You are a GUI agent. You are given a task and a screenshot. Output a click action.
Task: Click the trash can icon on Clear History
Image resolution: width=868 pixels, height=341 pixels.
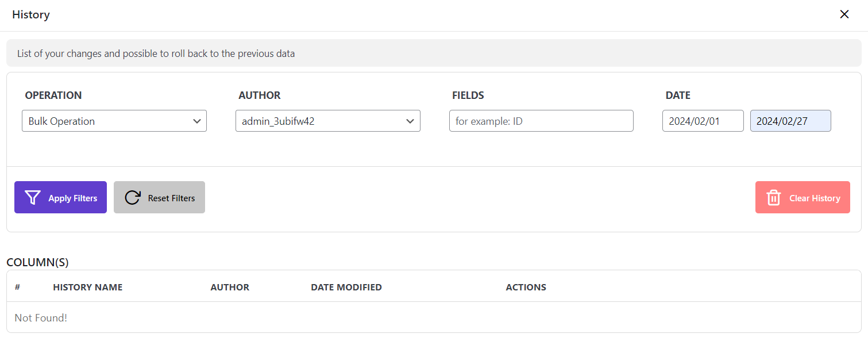click(774, 198)
